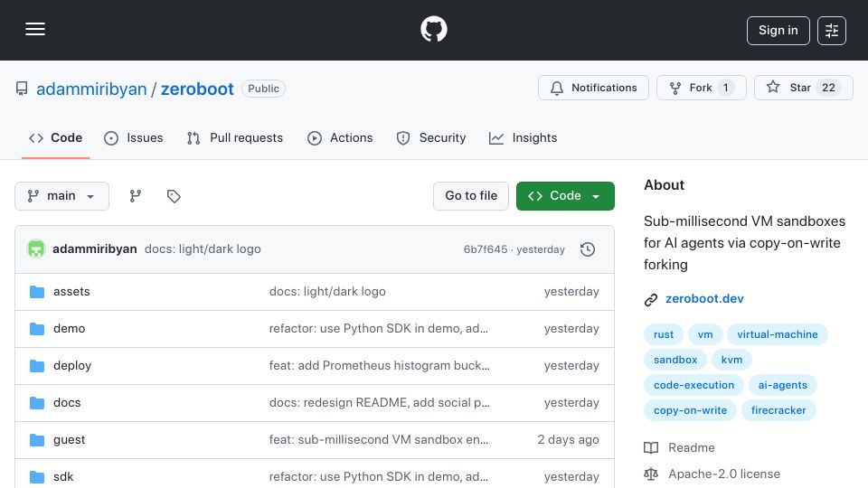Click the folder icon of guest row
Image resolution: width=868 pixels, height=488 pixels.
click(37, 440)
